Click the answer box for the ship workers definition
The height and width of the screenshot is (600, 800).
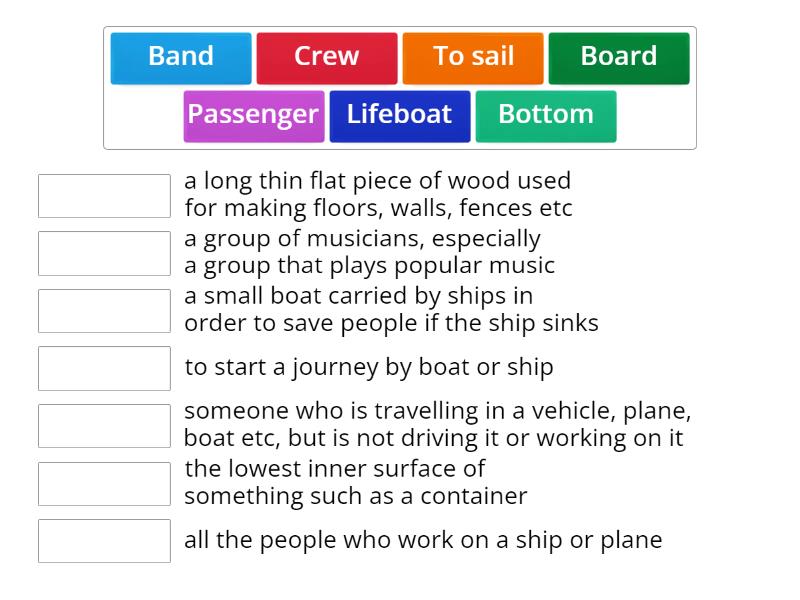point(104,541)
